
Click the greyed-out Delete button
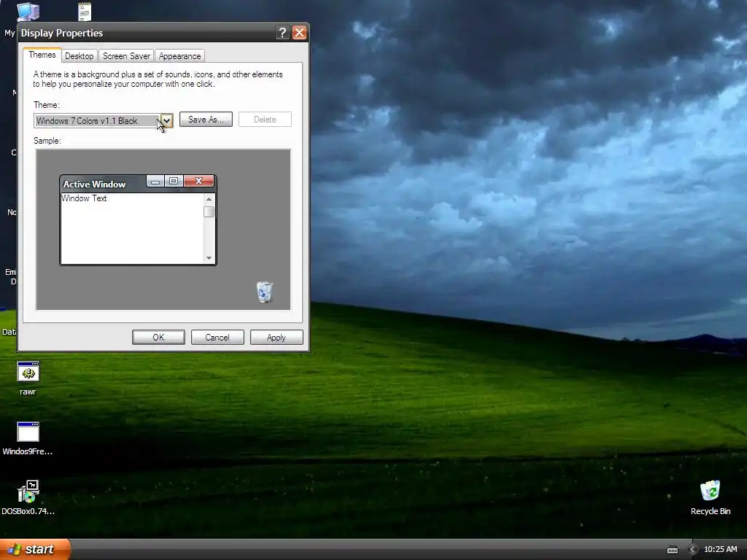(265, 120)
